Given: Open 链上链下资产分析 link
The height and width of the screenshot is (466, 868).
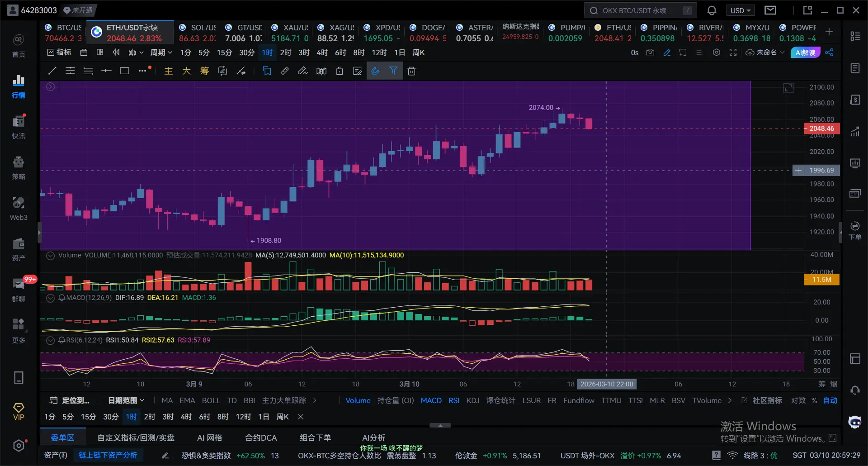Looking at the screenshot, I should pyautogui.click(x=108, y=455).
